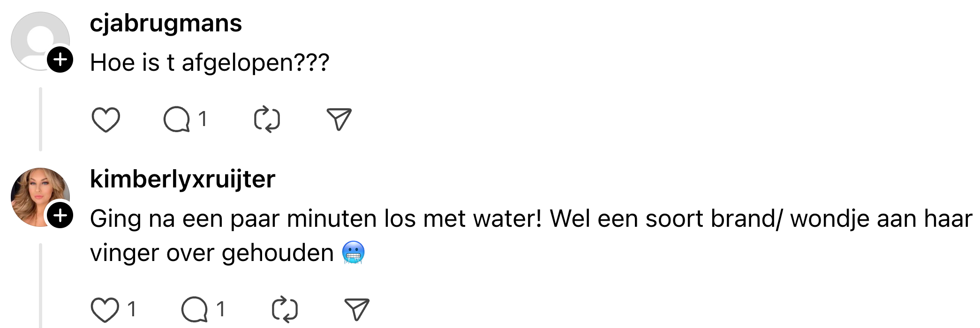Open the cjabrugmans username profile link
Image resolution: width=980 pixels, height=328 pixels.
[166, 23]
